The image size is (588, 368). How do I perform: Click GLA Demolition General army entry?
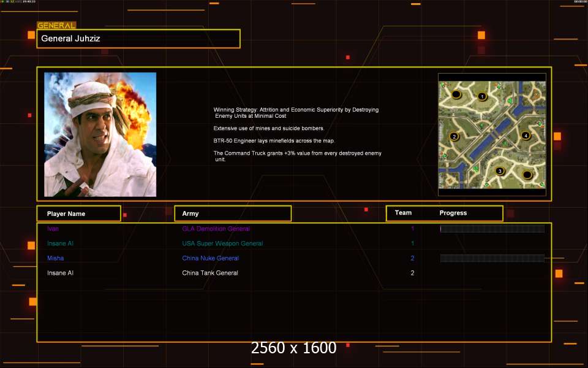coord(216,229)
